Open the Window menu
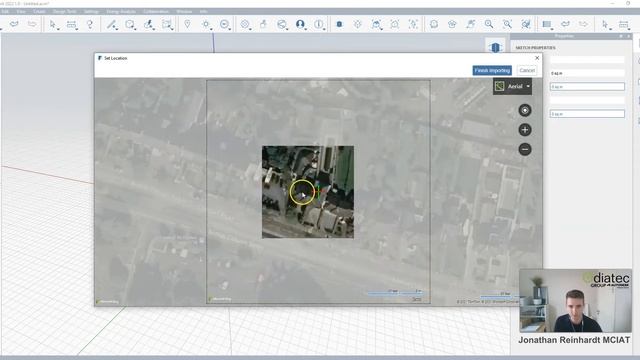 (184, 11)
